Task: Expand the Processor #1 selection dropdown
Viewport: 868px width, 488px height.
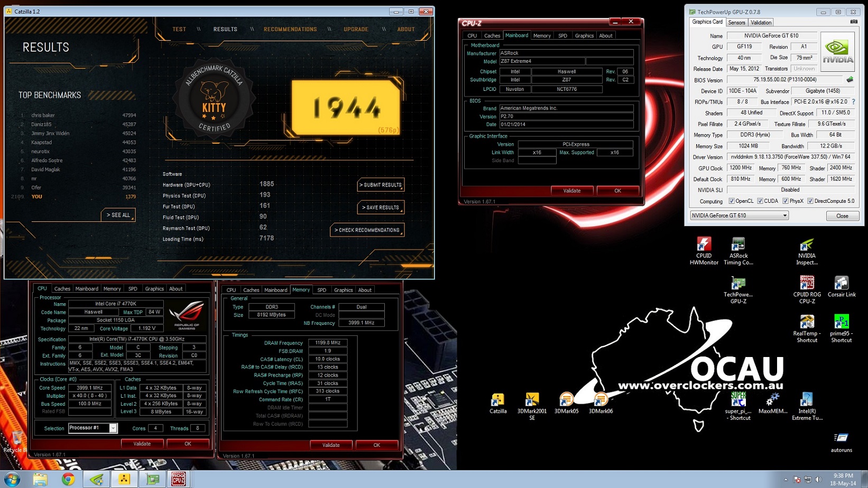Action: click(x=113, y=428)
